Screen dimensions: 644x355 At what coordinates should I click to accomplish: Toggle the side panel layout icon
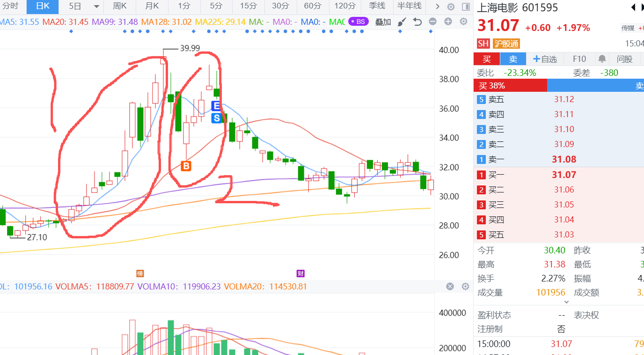(x=466, y=7)
